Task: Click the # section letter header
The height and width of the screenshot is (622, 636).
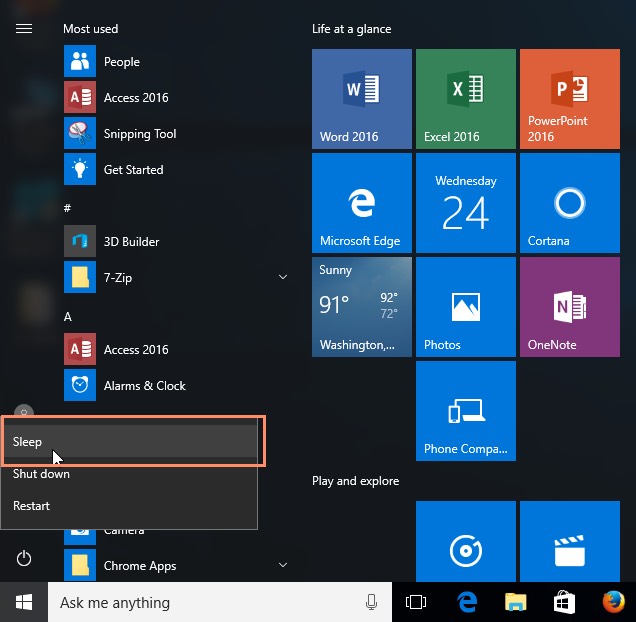Action: click(x=67, y=208)
